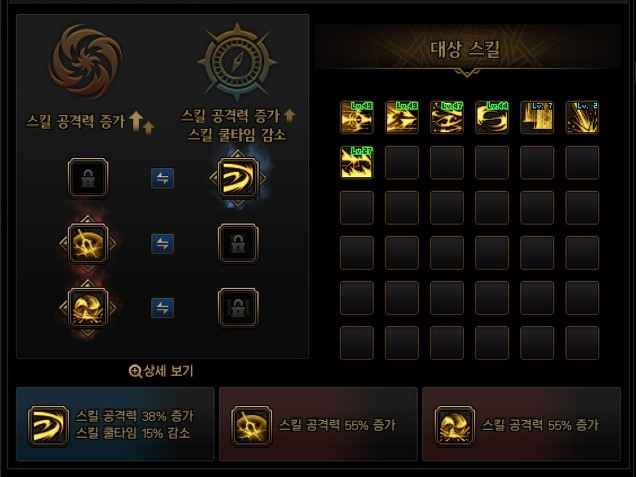The width and height of the screenshot is (636, 477).
Task: Click the red-glow whirlwind skill slot
Action: tap(88, 308)
